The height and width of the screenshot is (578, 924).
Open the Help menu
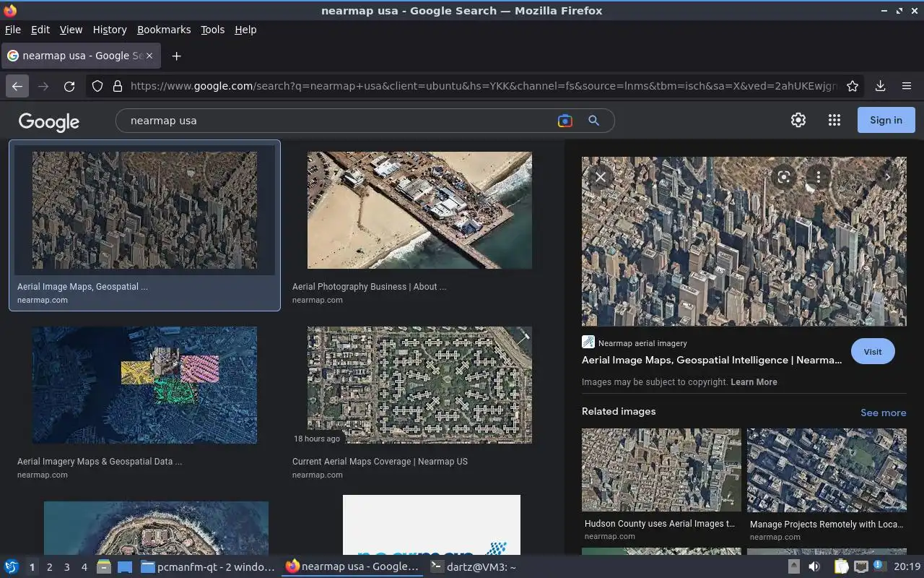[245, 30]
